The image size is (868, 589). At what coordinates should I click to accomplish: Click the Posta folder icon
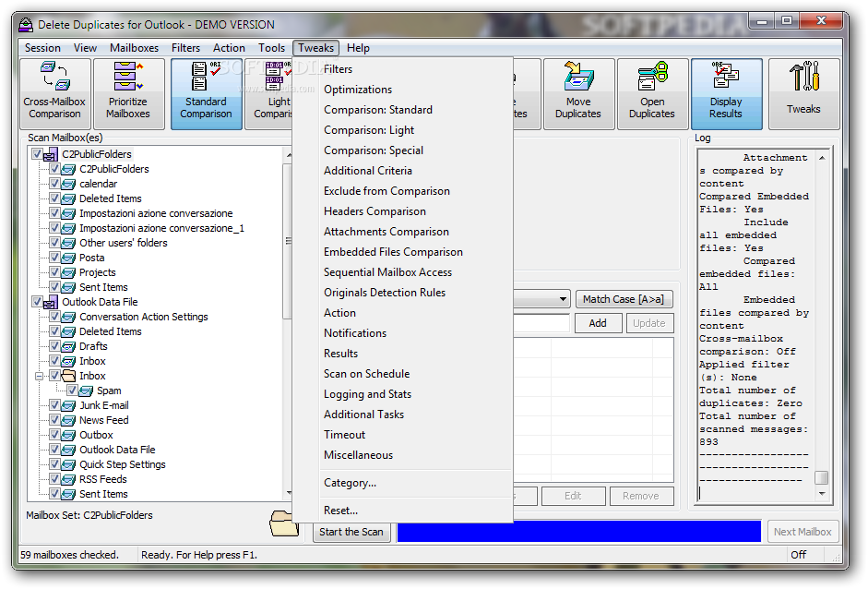[x=68, y=258]
